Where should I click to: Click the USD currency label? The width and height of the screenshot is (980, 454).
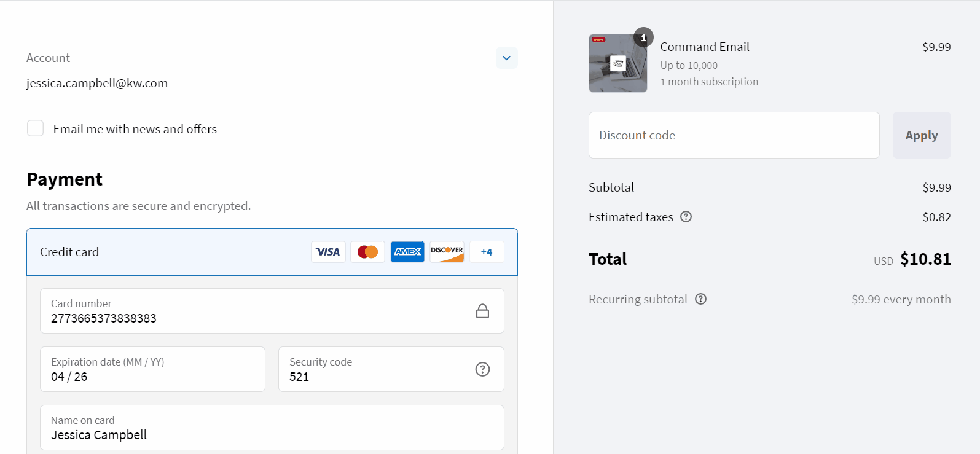pos(884,261)
